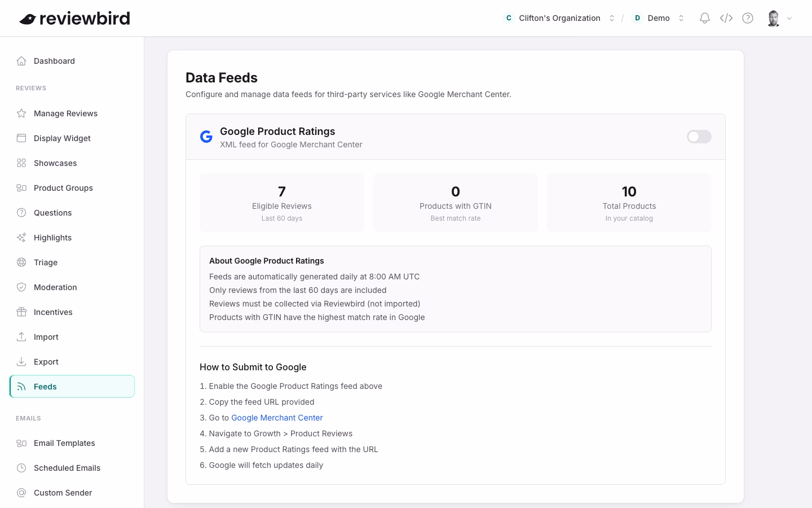Screen dimensions: 812x508
Task: Click the Showcases grid icon
Action: click(x=21, y=163)
